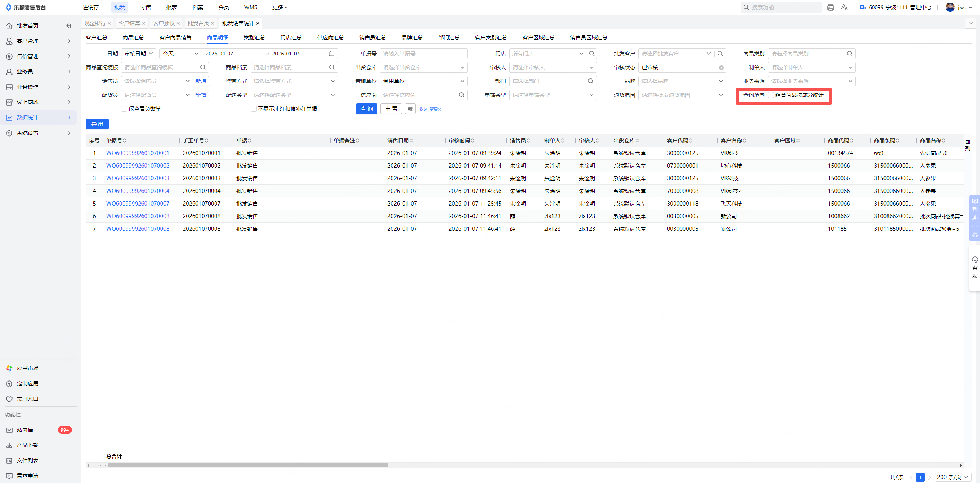This screenshot has width=980, height=483.
Task: Expand the 出货仓库 dropdown
Action: [x=423, y=67]
